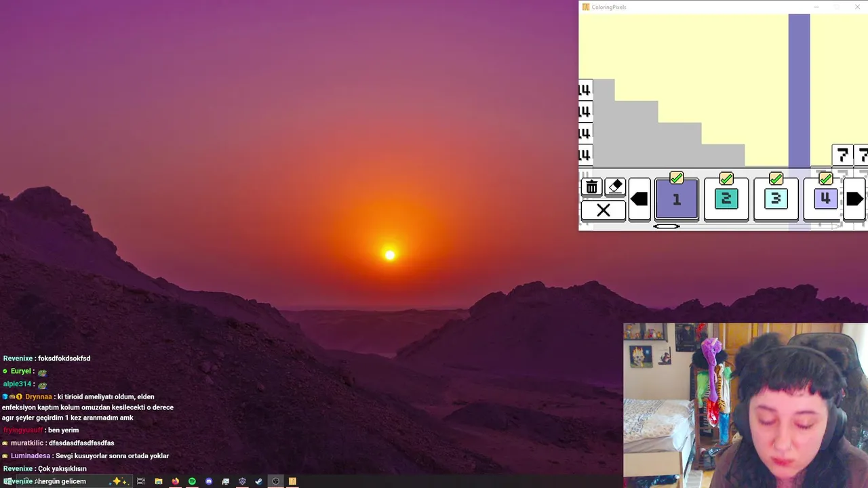Click the chat message "foksdfokdsokfsd"
868x488 pixels.
pos(64,359)
